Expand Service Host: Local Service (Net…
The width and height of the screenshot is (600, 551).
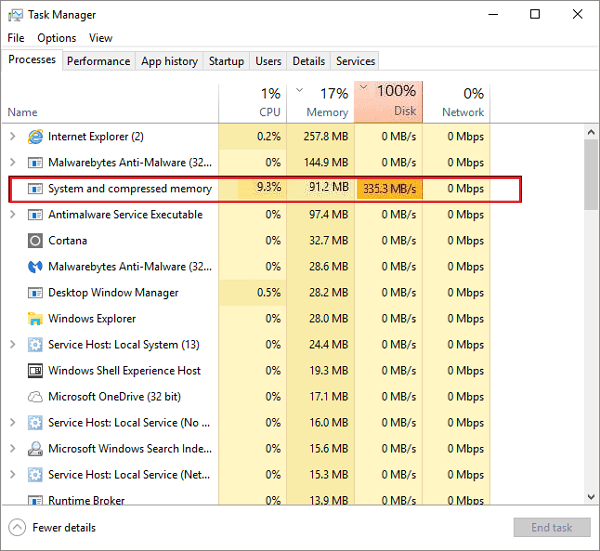pos(13,475)
